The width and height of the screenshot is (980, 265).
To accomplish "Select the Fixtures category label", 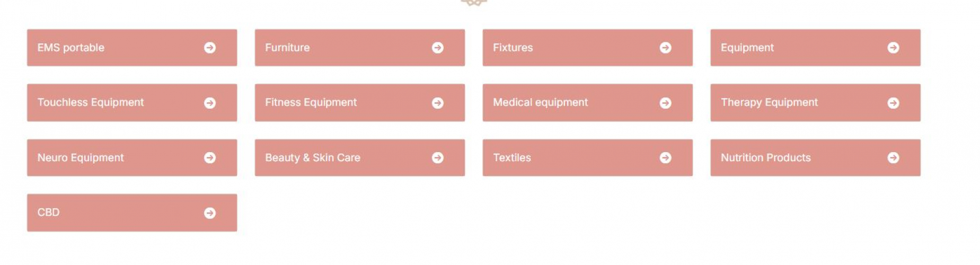I will point(513,48).
